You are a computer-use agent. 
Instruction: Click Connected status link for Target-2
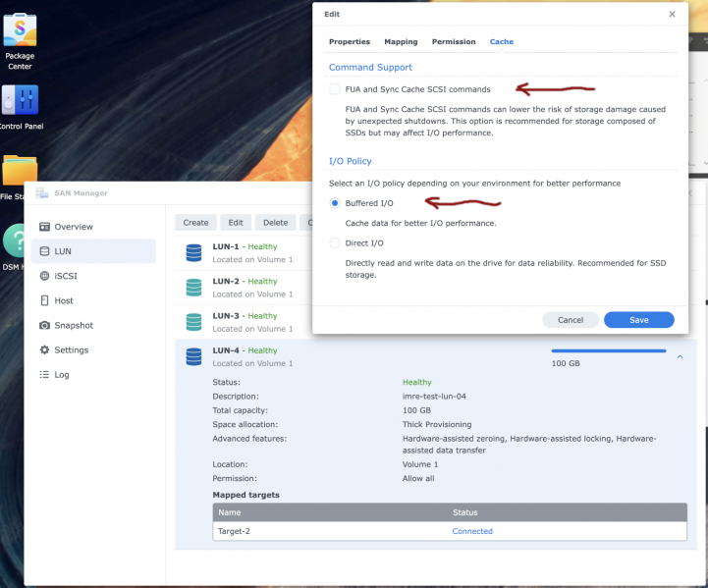point(472,531)
